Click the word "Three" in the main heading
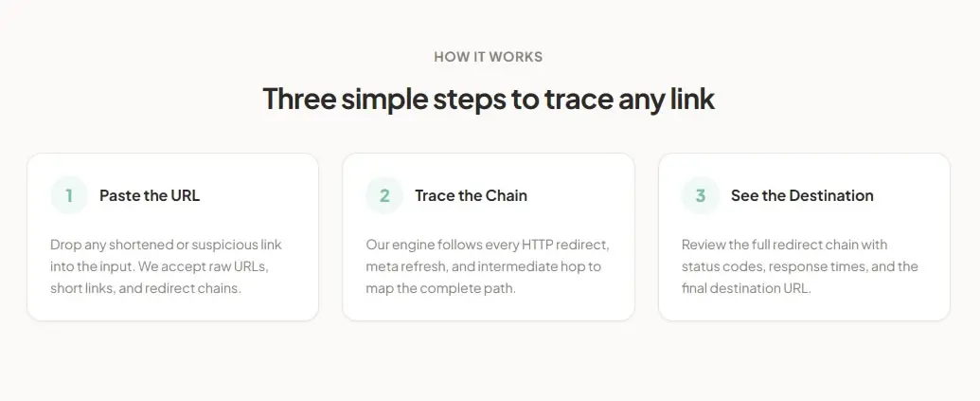 [299, 99]
